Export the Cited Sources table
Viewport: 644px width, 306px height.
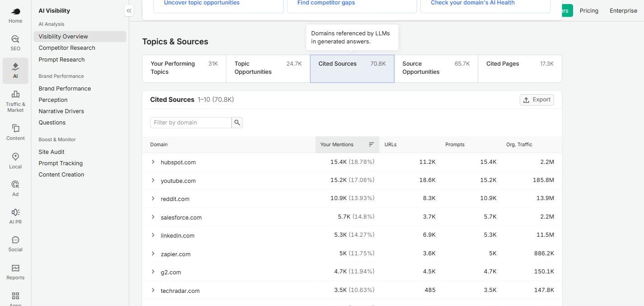pos(536,100)
